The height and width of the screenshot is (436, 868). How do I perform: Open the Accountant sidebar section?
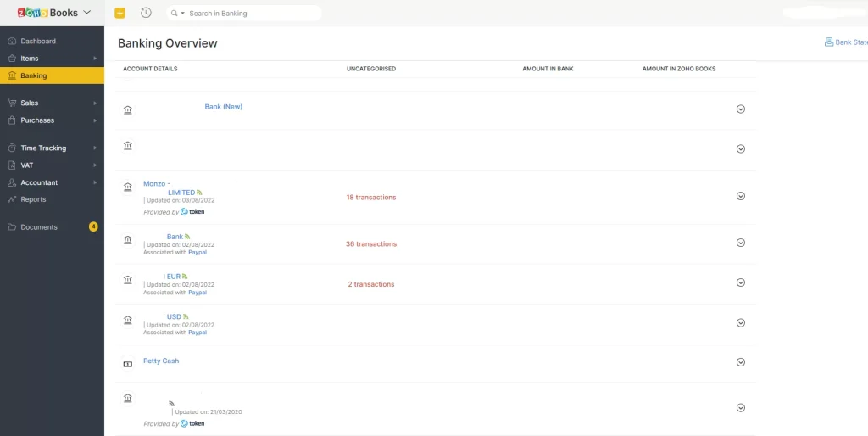(52, 182)
